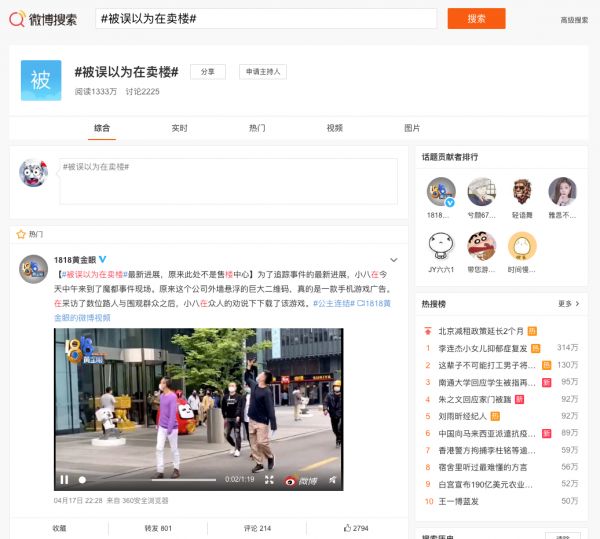600x539 pixels.
Task: Expand the post options chevron menu
Action: 395,260
